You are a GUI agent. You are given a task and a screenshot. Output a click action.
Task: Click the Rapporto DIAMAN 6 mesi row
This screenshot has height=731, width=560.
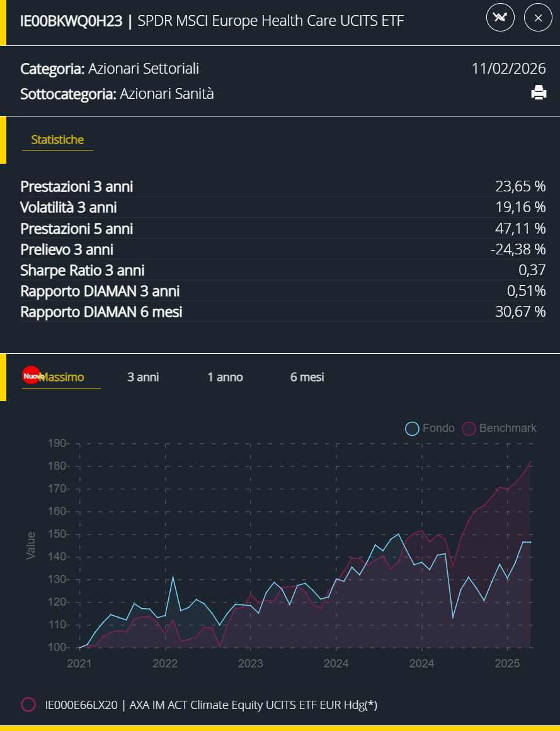283,312
